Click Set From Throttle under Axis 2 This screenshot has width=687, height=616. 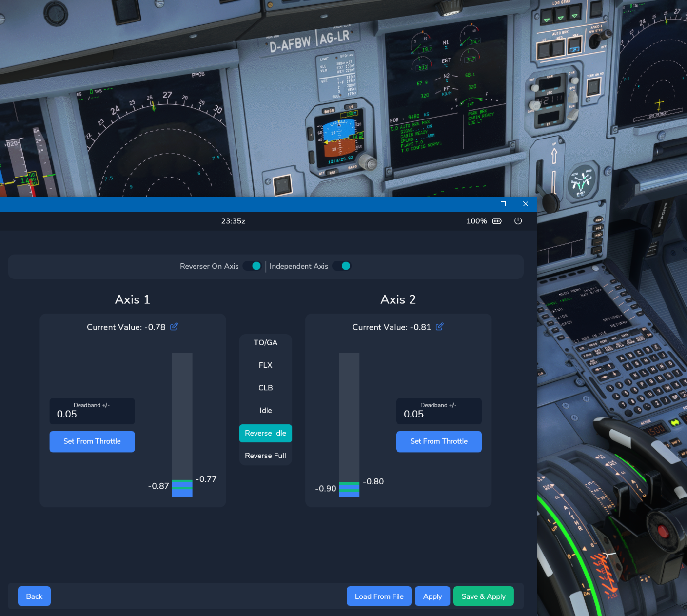[438, 441]
